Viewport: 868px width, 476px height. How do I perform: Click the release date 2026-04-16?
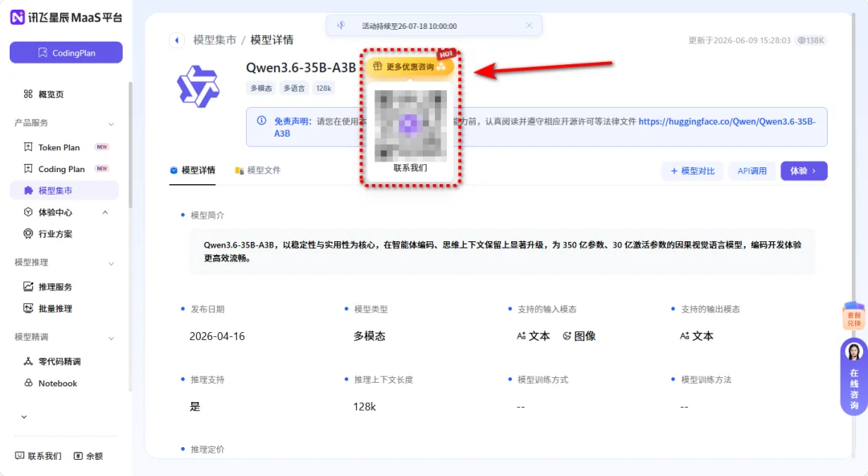coord(217,336)
